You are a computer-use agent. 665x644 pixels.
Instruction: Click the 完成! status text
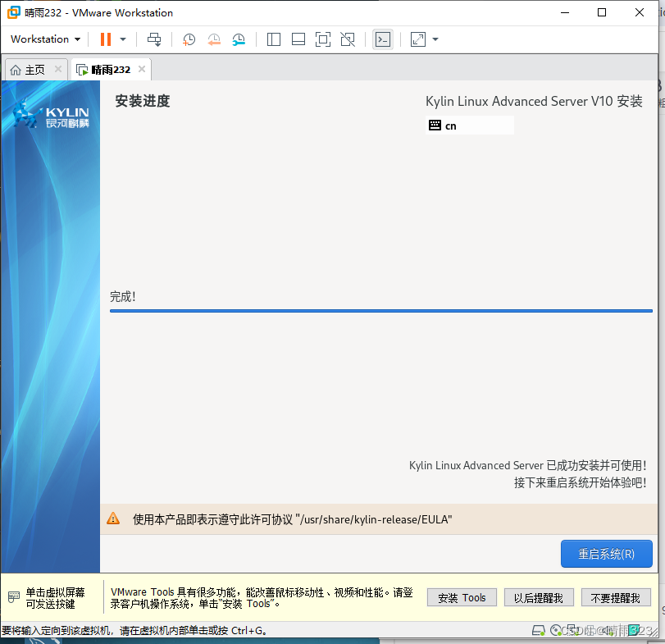pyautogui.click(x=122, y=296)
